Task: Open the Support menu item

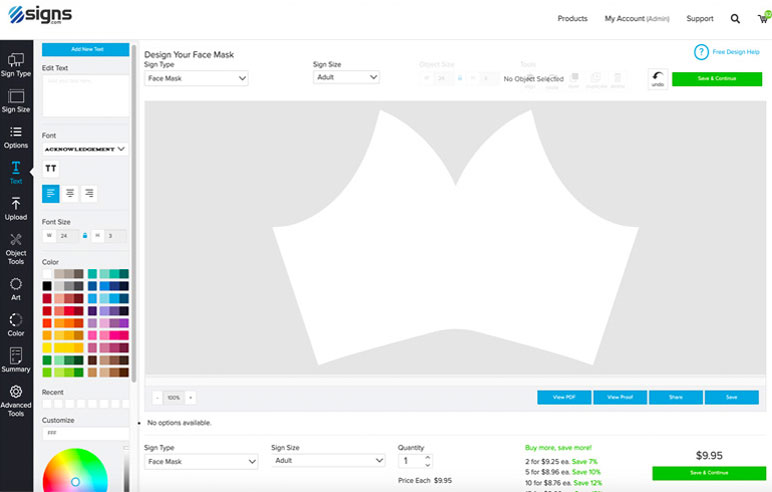Action: pos(700,19)
